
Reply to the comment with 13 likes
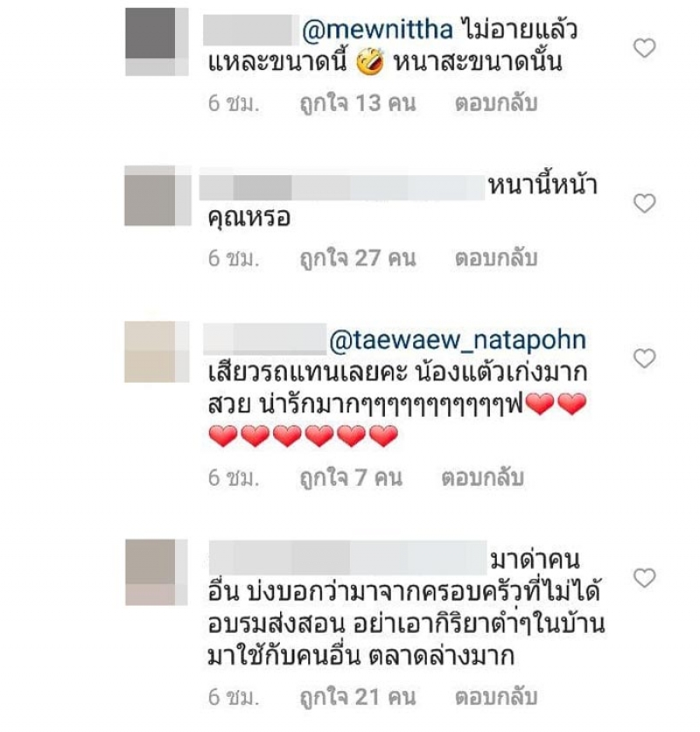[496, 103]
